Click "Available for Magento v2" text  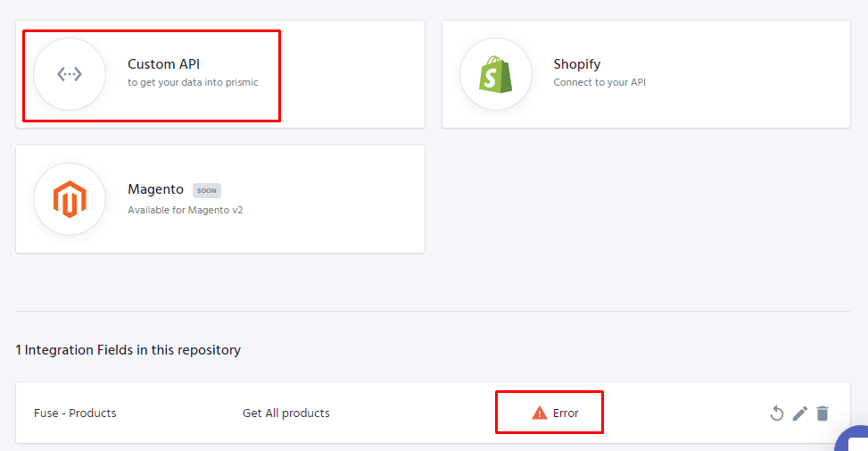[186, 210]
